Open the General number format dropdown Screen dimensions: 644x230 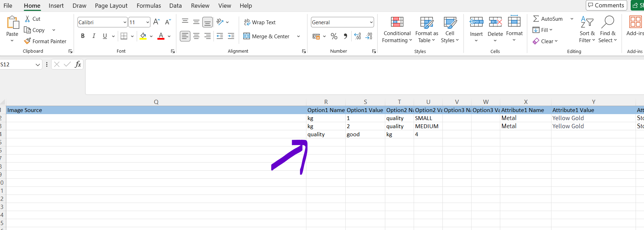(x=371, y=22)
